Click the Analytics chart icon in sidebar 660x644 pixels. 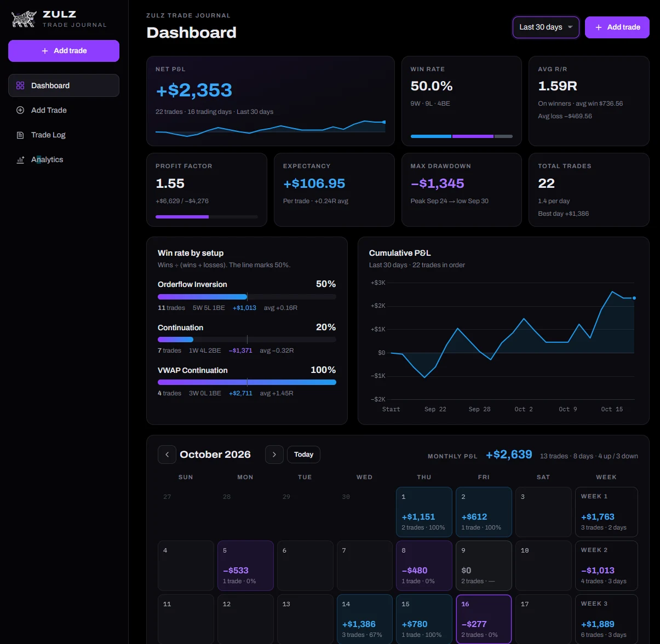click(20, 159)
